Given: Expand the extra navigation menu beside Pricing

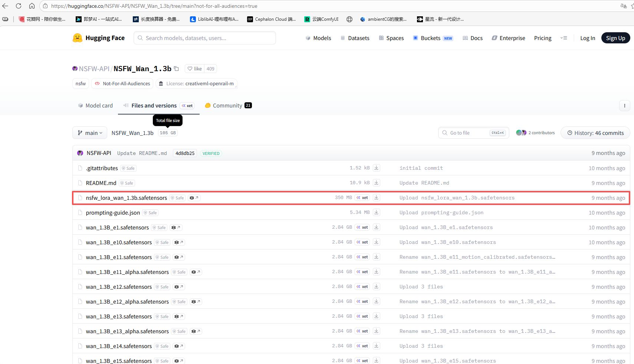Looking at the screenshot, I should pos(564,38).
